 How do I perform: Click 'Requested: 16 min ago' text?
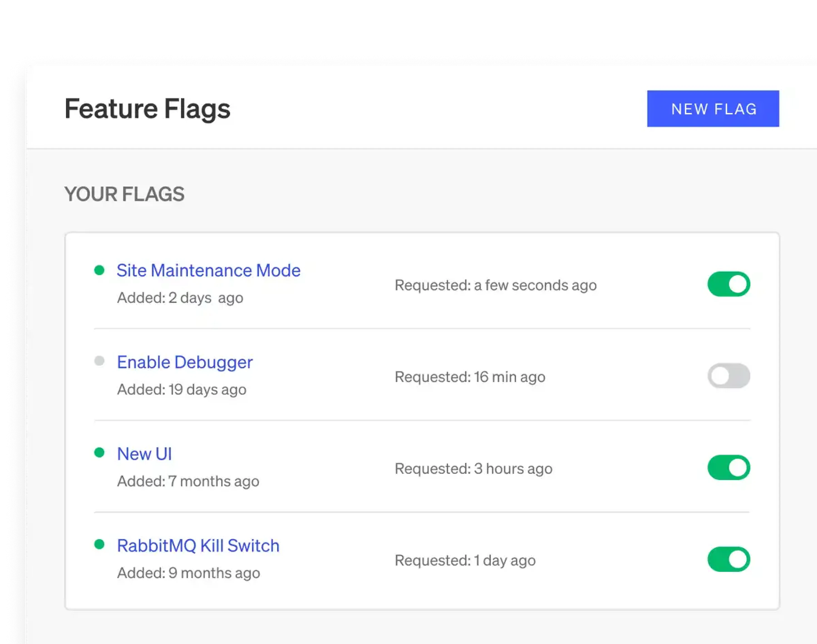tap(470, 377)
